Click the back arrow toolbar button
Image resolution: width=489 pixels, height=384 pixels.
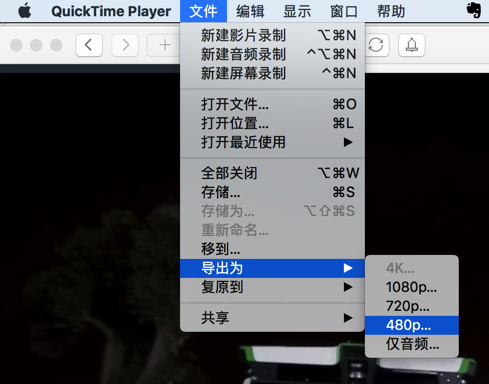(x=89, y=45)
